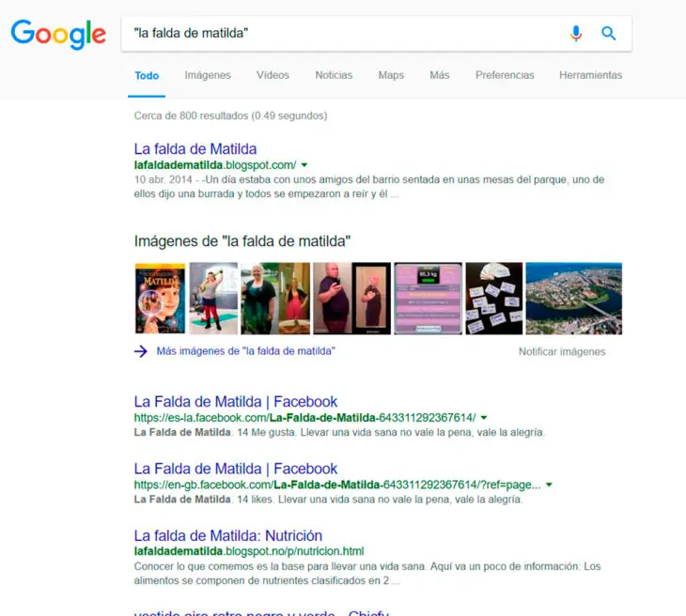Open Preferencias menu

pyautogui.click(x=505, y=75)
